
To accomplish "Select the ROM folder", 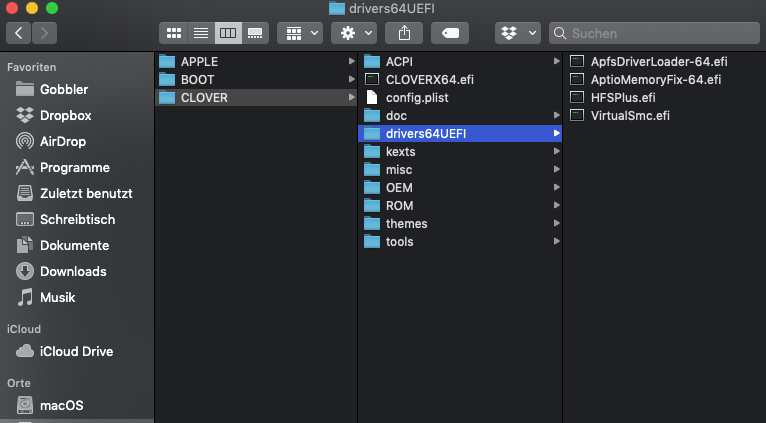I will (460, 206).
